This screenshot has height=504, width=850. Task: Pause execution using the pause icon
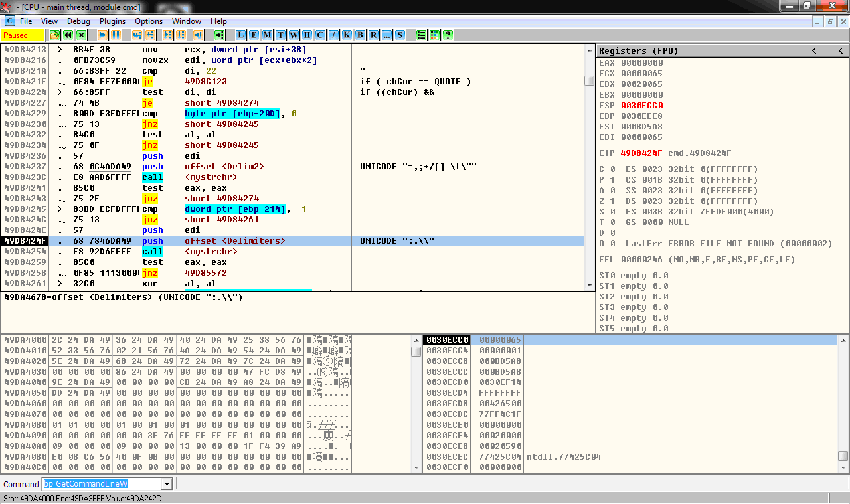(x=116, y=35)
